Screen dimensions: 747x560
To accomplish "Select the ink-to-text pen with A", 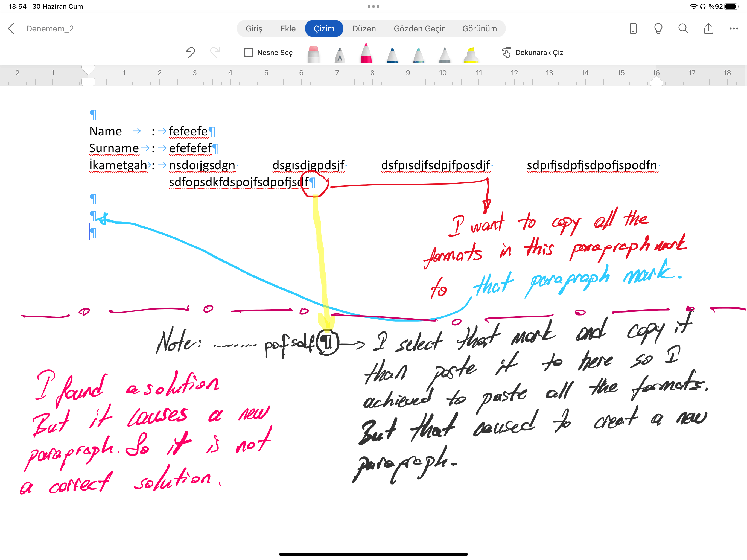I will pyautogui.click(x=339, y=55).
